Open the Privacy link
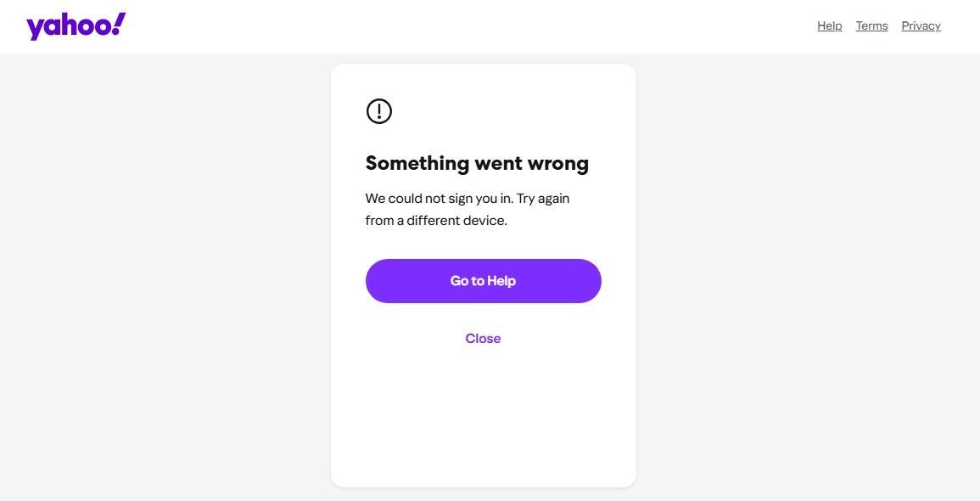 click(921, 26)
